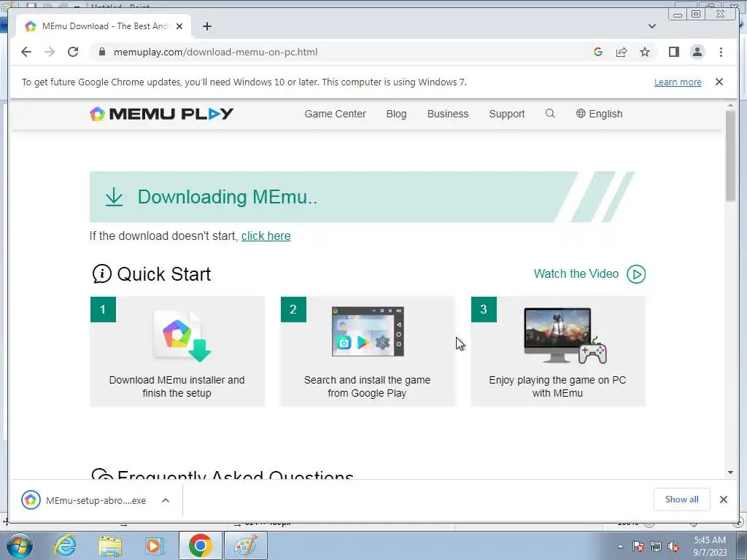This screenshot has width=747, height=560.
Task: Click the browser forward arrow
Action: tap(50, 52)
